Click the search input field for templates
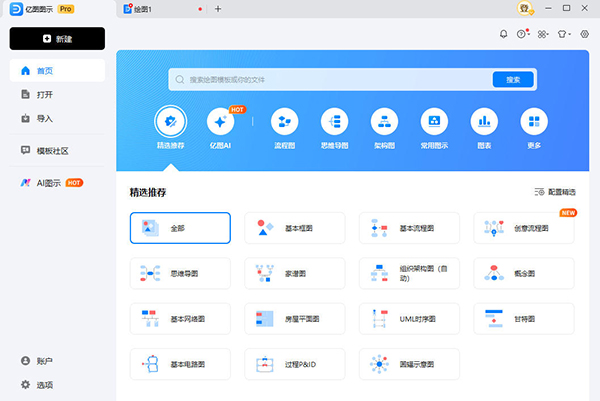Image resolution: width=600 pixels, height=401 pixels. (330, 80)
